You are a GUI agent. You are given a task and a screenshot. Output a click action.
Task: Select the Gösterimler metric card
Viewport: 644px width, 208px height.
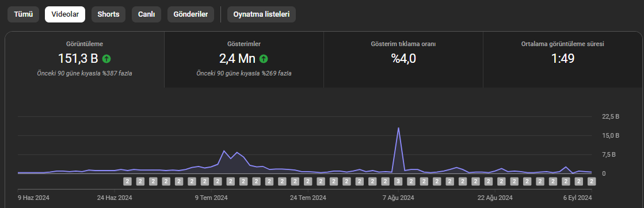pyautogui.click(x=244, y=59)
